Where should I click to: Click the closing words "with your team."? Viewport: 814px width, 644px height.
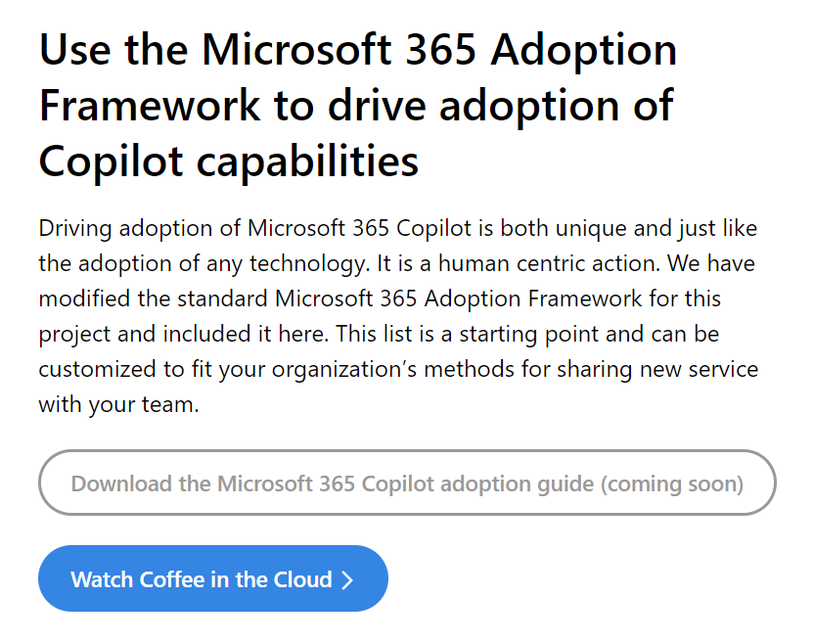(x=119, y=404)
